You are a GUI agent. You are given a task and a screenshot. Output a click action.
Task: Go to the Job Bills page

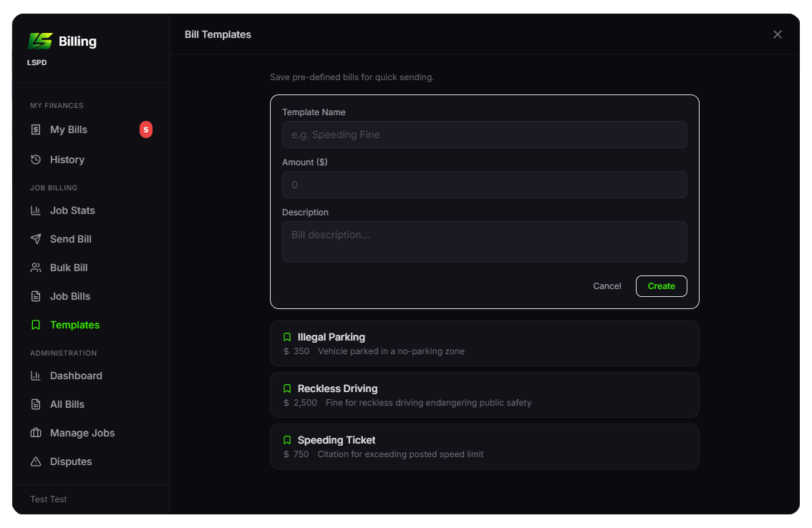click(x=70, y=296)
